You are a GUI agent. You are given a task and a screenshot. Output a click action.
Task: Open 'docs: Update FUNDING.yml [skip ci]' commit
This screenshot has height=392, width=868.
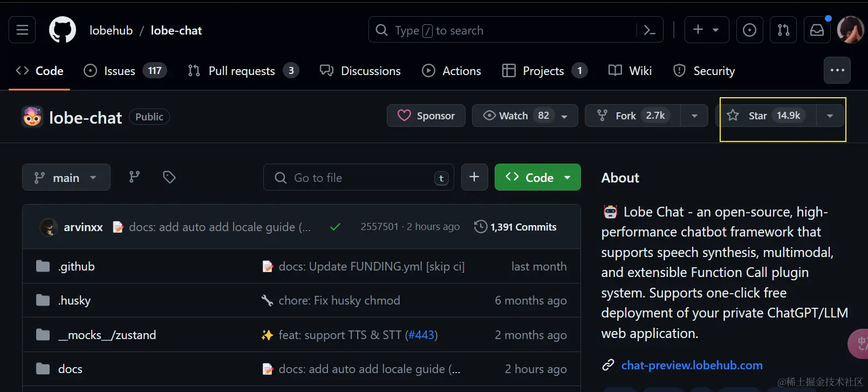coord(372,266)
